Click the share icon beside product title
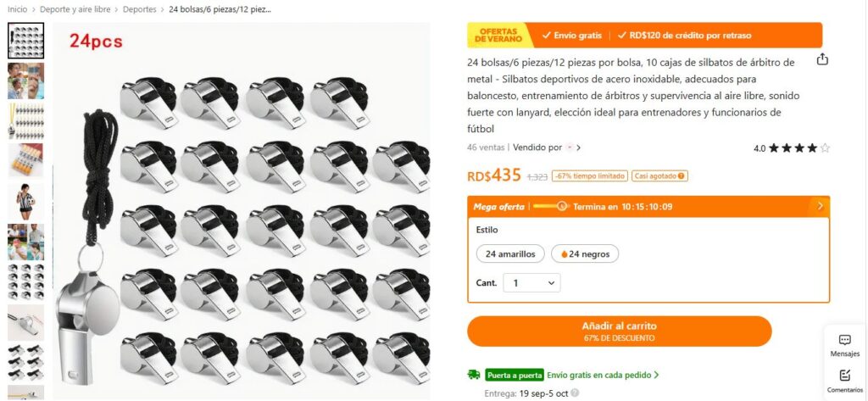Screen dimensions: 868x401 (x=822, y=59)
